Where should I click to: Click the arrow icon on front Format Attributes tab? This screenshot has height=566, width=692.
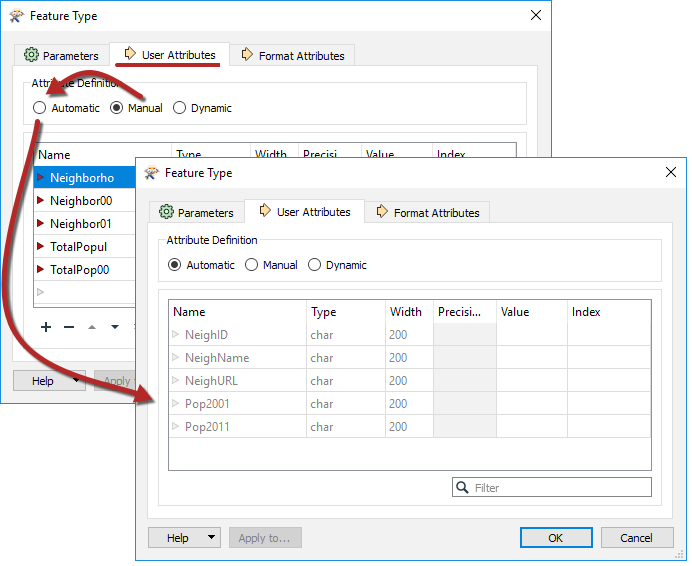[x=382, y=212]
